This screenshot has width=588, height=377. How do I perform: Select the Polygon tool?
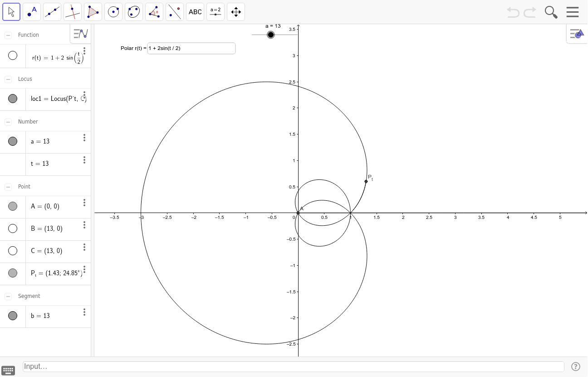(x=93, y=12)
